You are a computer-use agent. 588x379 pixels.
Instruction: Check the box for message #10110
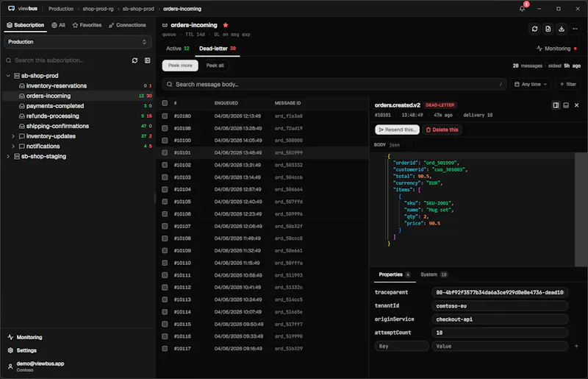coord(165,263)
